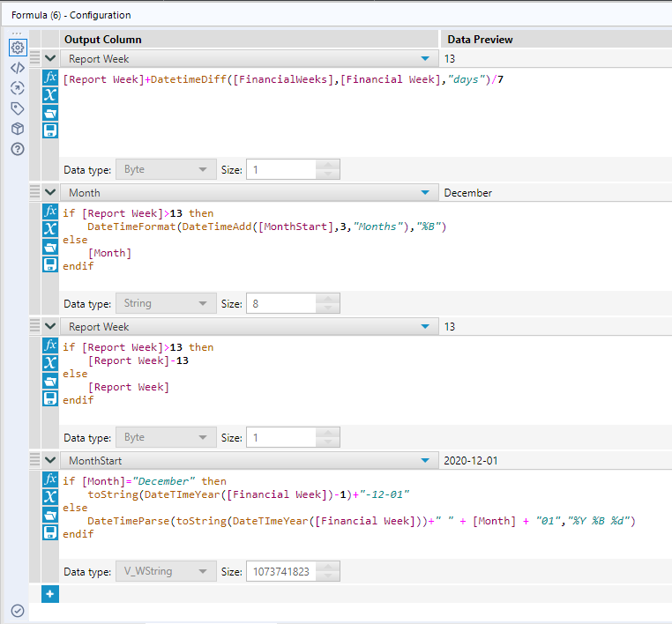This screenshot has width=672, height=624.
Task: Click drag handle of second Report Week expression
Action: [34, 325]
